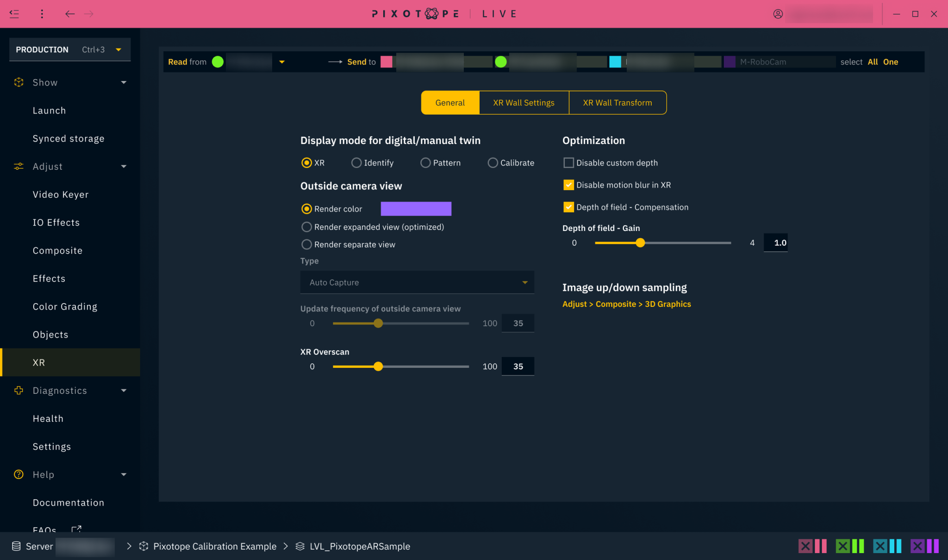Open Video Keyer in the sidebar
Viewport: 948px width, 560px height.
click(x=61, y=194)
